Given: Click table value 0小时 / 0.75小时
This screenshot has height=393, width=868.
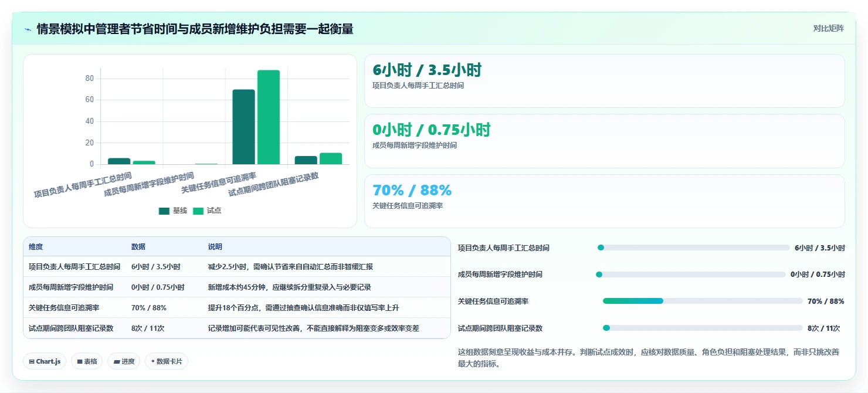Looking at the screenshot, I should 158,287.
